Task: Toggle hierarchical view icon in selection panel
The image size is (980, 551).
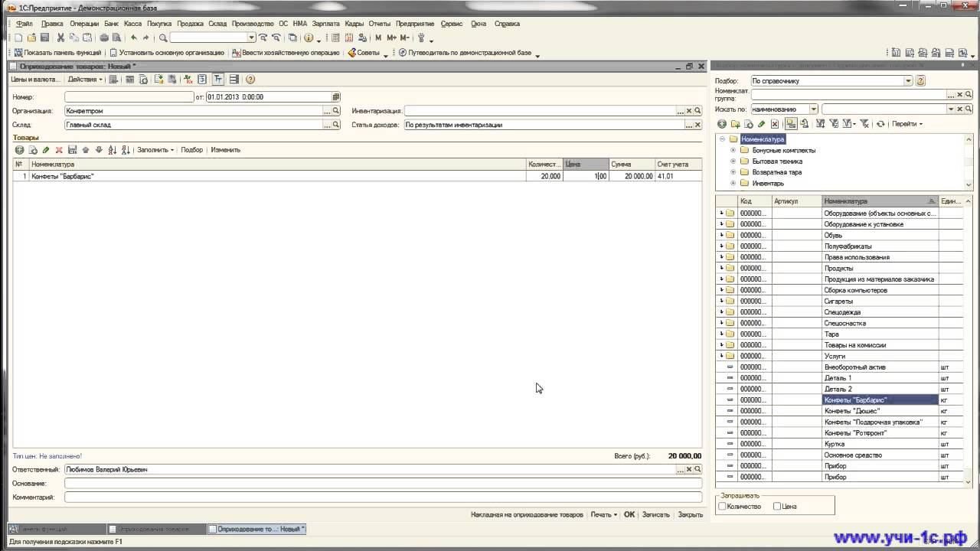Action: (x=791, y=124)
